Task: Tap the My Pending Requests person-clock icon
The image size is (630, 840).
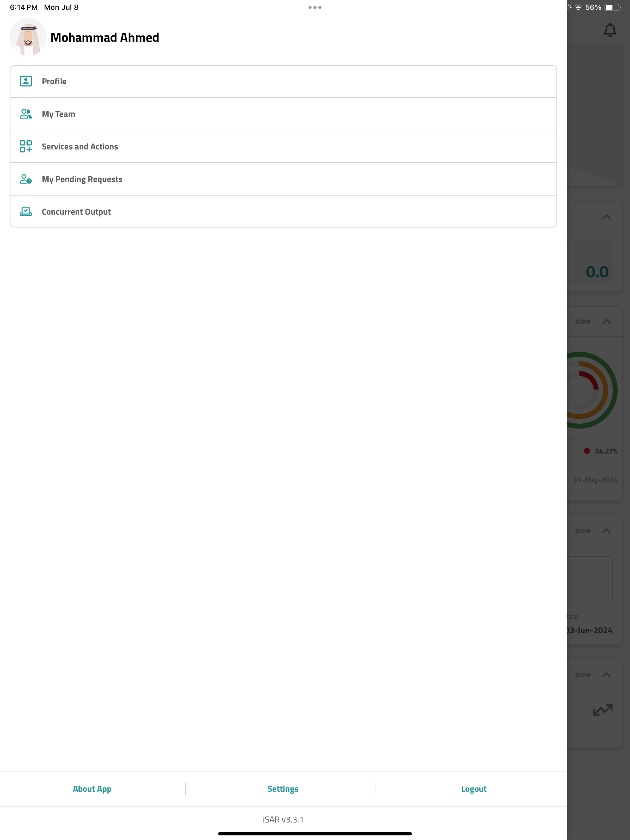Action: [x=26, y=179]
